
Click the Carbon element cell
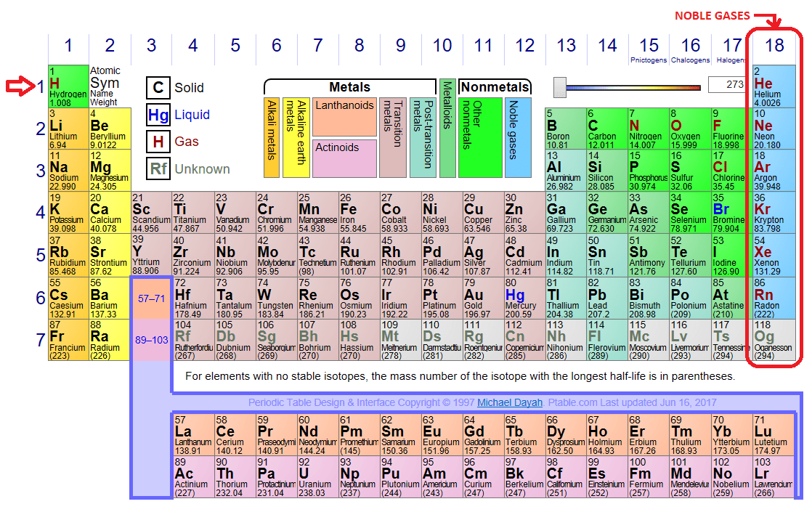(x=607, y=129)
